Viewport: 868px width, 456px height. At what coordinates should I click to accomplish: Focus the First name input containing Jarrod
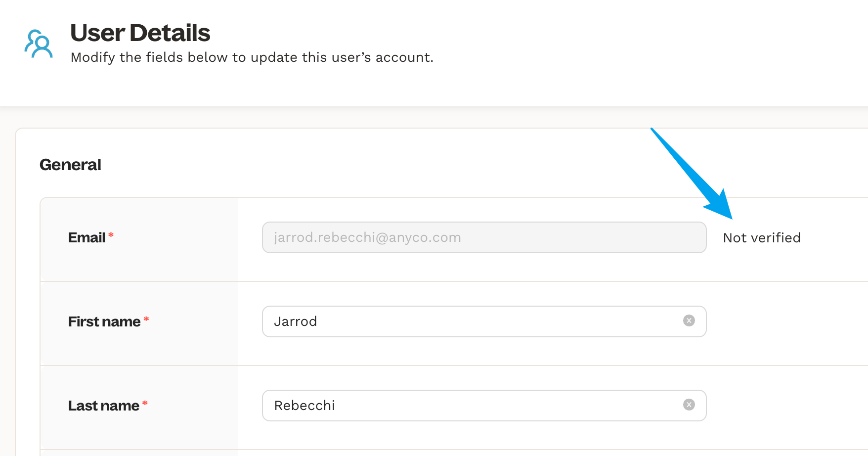pos(470,321)
